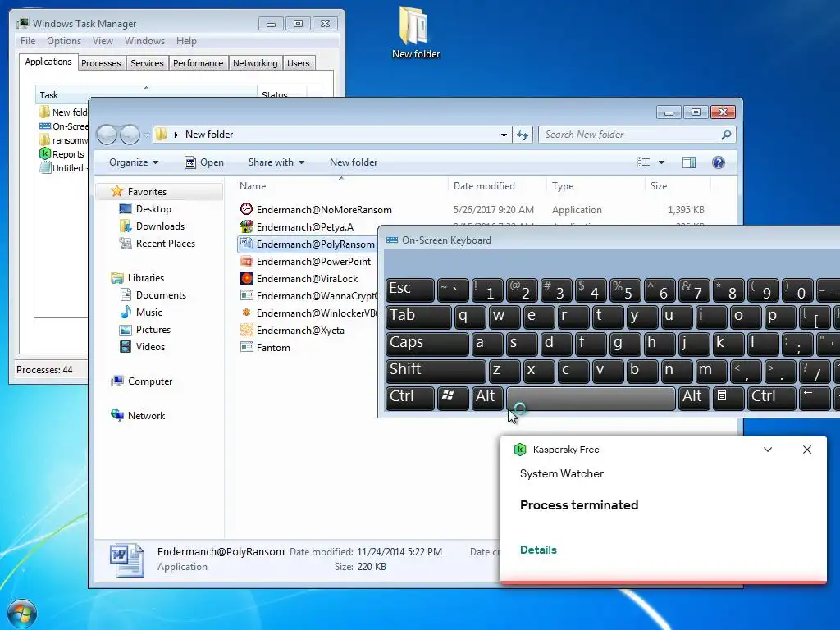The height and width of the screenshot is (630, 840).
Task: Click the breadcrumb arrow before New folder
Action: 176,135
